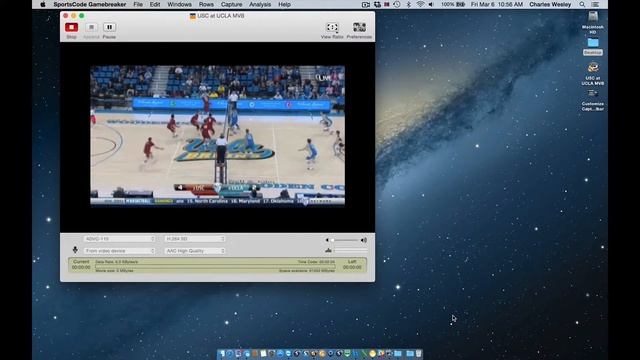Open the Charles Wesley user menu

(550, 4)
